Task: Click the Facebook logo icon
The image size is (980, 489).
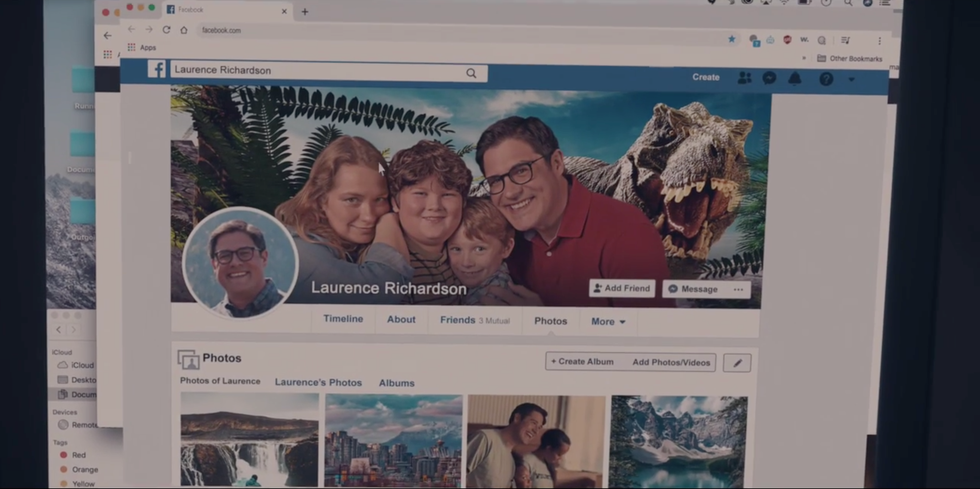Action: 156,69
